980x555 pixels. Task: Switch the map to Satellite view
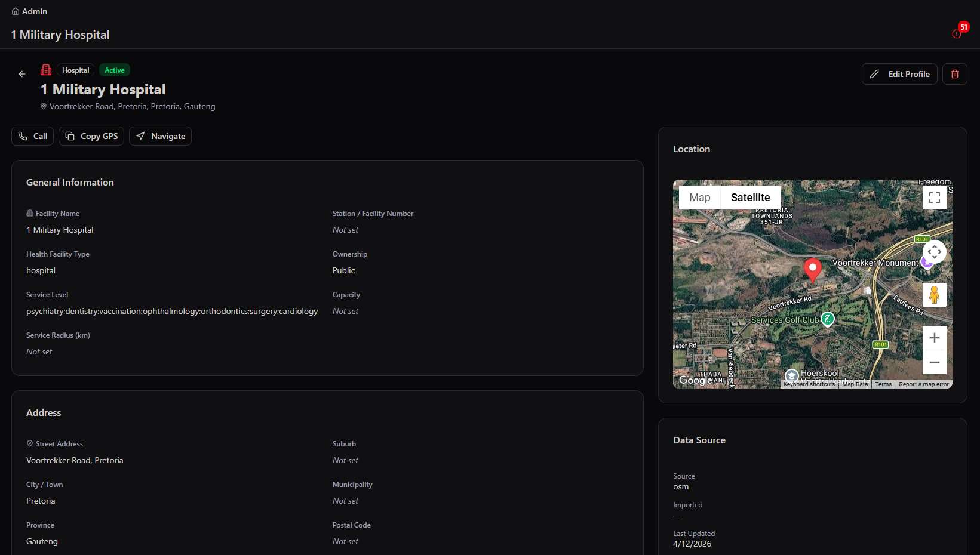(x=751, y=198)
